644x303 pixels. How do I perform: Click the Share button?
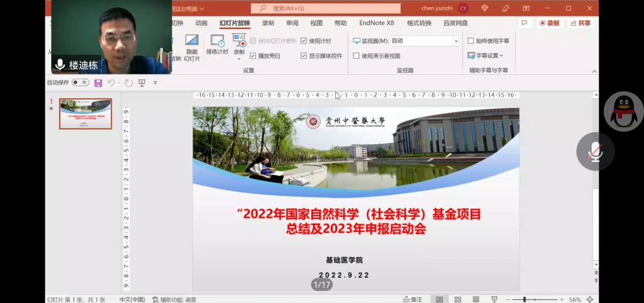click(x=580, y=23)
